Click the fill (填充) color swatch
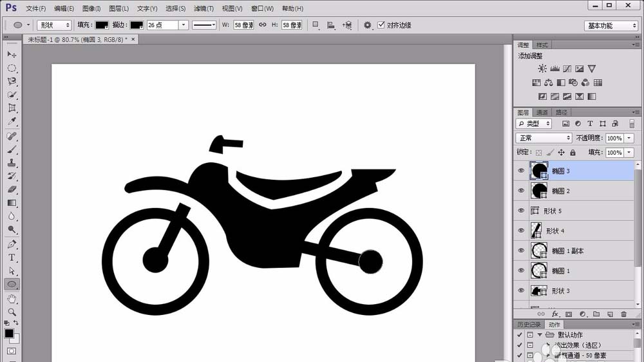644x362 pixels. pos(102,25)
